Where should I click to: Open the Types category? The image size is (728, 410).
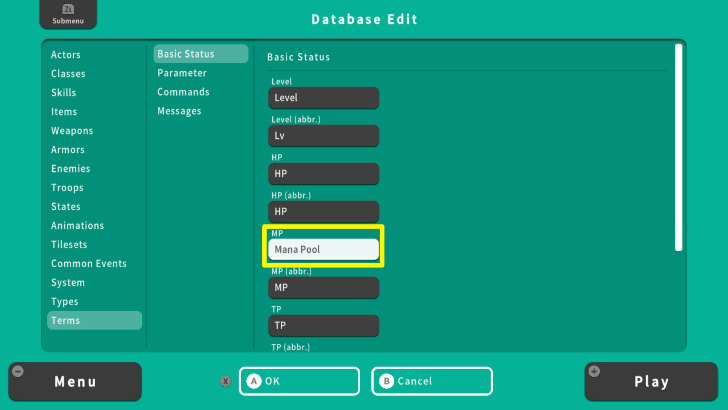[x=65, y=302]
